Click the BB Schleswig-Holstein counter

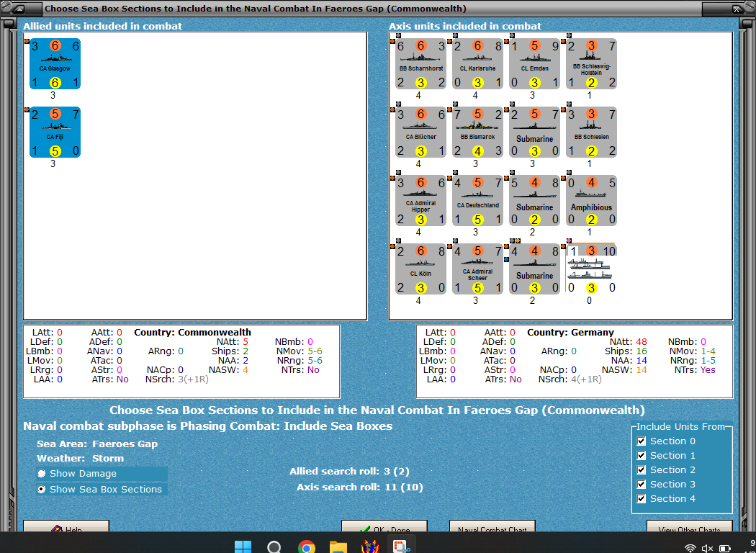pos(592,64)
